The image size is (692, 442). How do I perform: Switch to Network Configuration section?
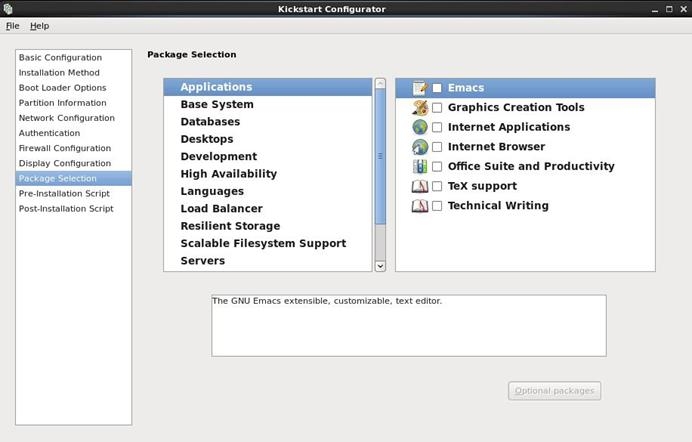pos(73,118)
